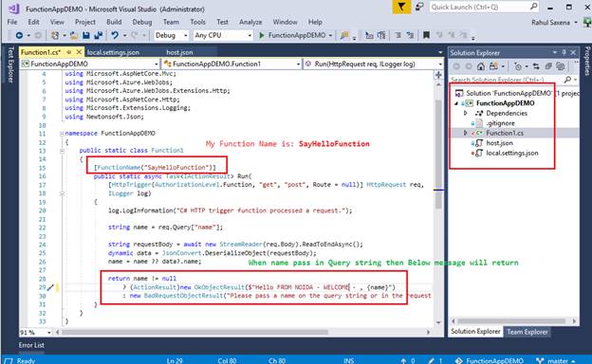Screen dimensions: 592x364
Task: Click the Navigate Backward arrow in toolbar
Action: click(19, 35)
